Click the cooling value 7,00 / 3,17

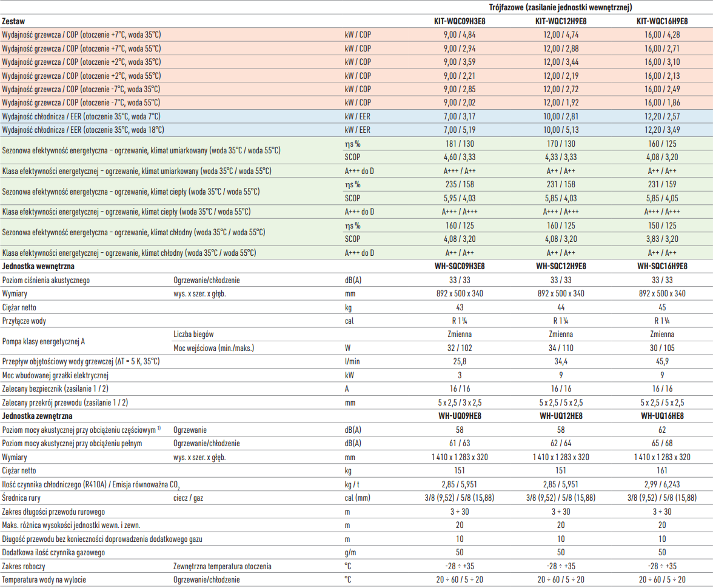460,116
